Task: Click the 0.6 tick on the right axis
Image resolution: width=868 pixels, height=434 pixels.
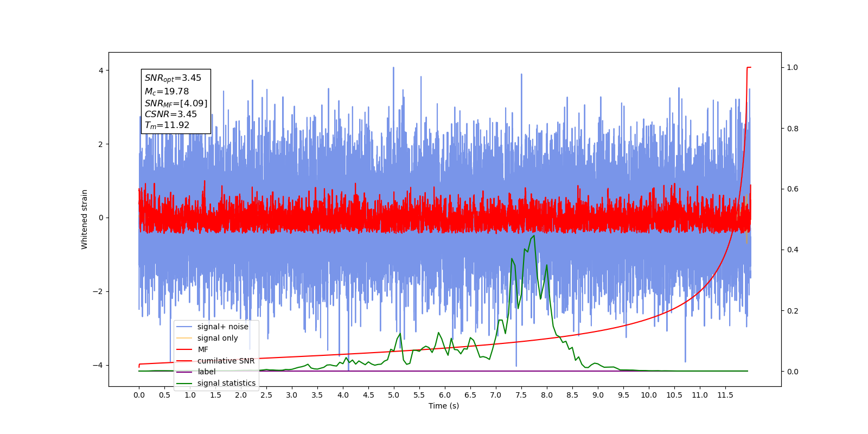Action: (793, 189)
